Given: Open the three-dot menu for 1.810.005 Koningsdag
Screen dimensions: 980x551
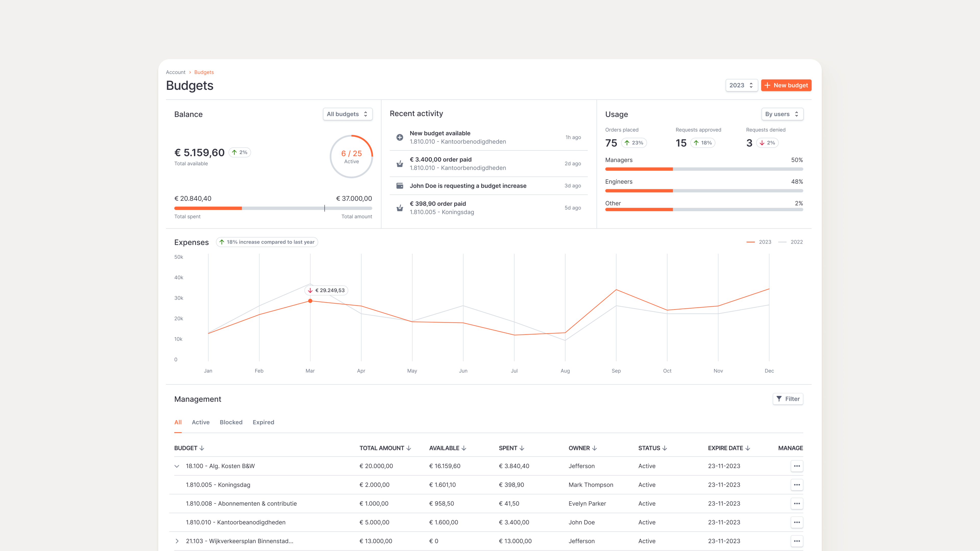Looking at the screenshot, I should 797,484.
